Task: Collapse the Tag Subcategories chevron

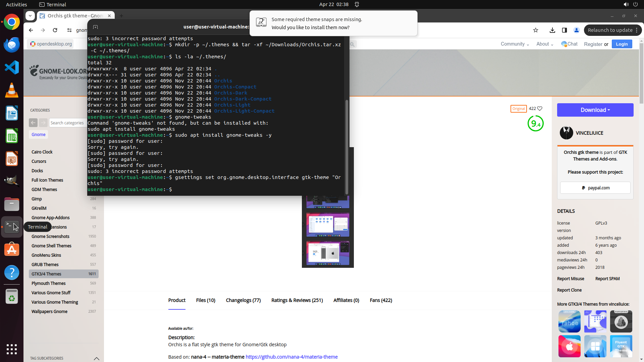Action: coord(97,358)
